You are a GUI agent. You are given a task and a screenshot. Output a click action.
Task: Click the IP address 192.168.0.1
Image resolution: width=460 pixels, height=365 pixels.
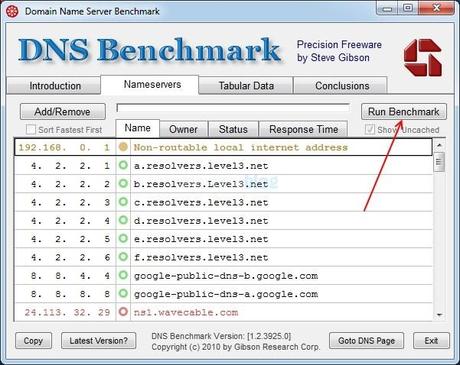coord(64,147)
